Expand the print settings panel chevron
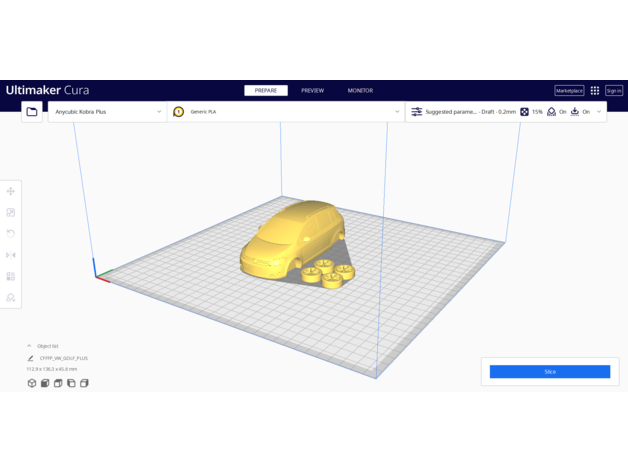Screen dimensions: 628x472 (x=599, y=112)
